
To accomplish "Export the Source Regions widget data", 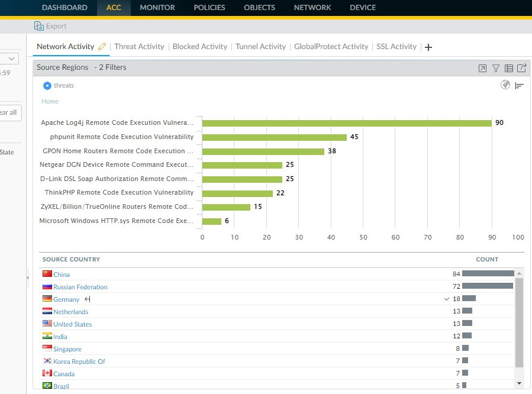I will coord(521,68).
